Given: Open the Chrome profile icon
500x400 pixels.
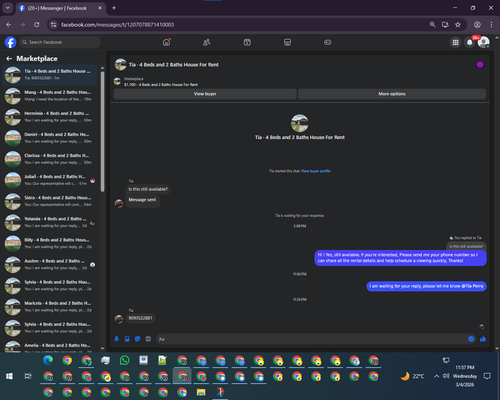Looking at the screenshot, I should tap(477, 25).
